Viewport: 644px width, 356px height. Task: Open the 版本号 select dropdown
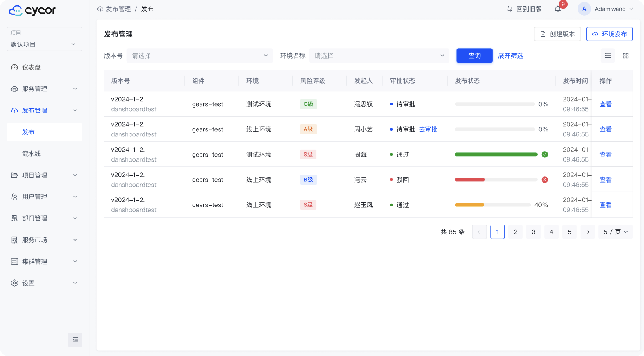coord(200,56)
